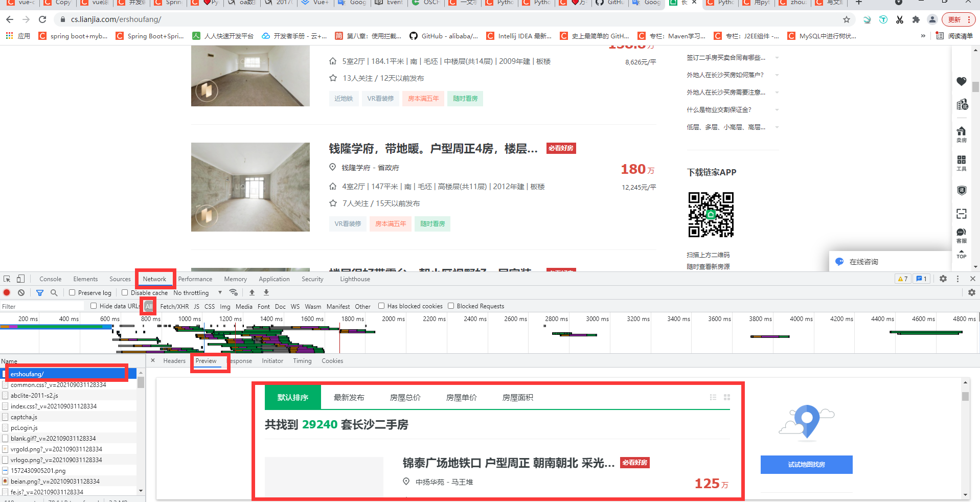Screen dimensions: 980x502
Task: Open the Timing tab of the request
Action: tap(302, 360)
